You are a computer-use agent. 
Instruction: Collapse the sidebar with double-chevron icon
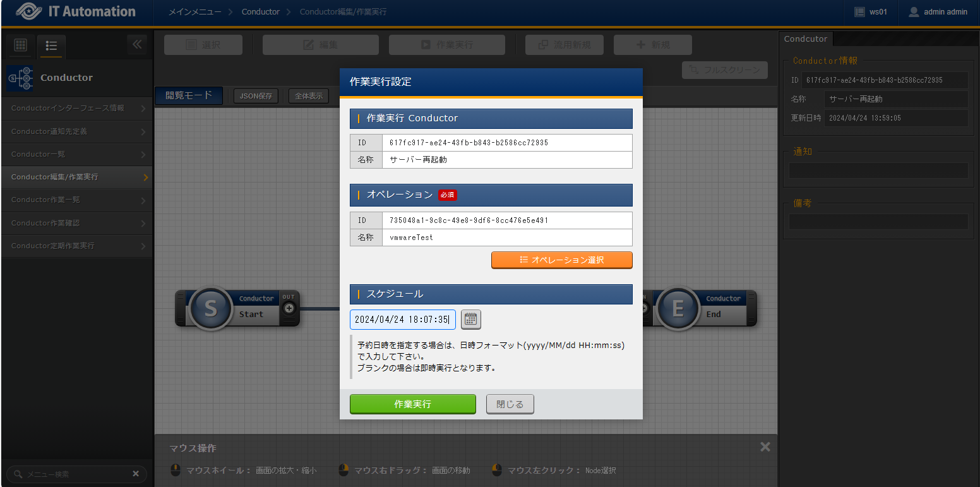tap(136, 45)
